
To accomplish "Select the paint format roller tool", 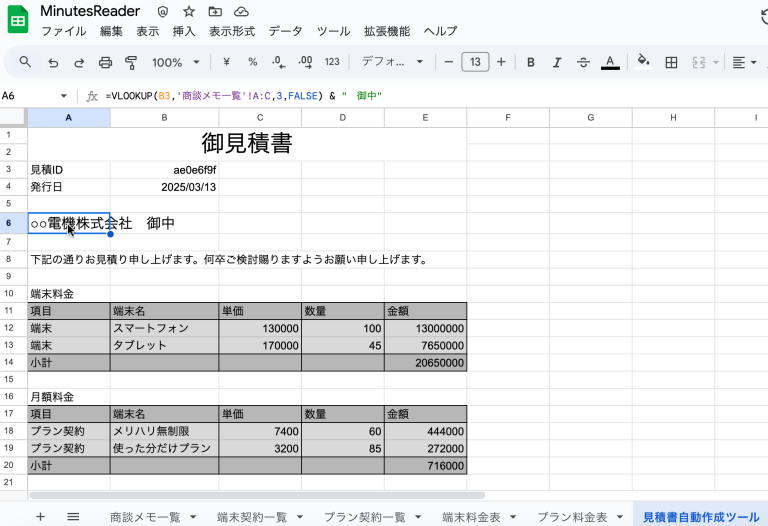I will [x=130, y=62].
